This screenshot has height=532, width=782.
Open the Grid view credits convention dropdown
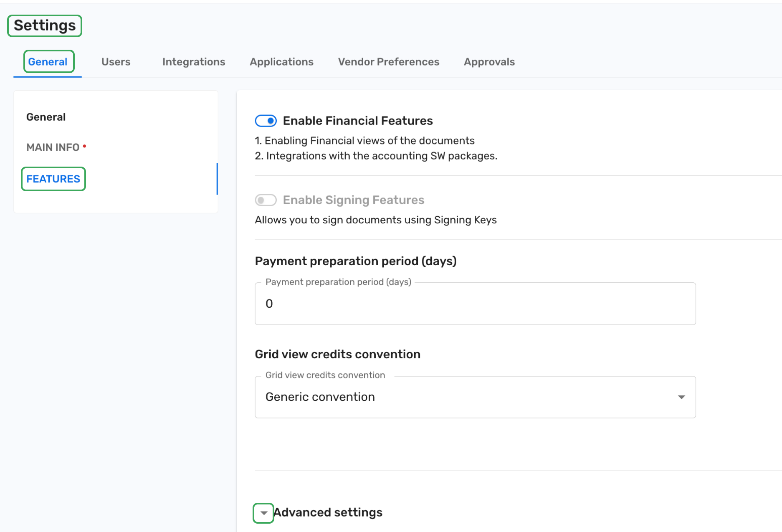tap(475, 397)
